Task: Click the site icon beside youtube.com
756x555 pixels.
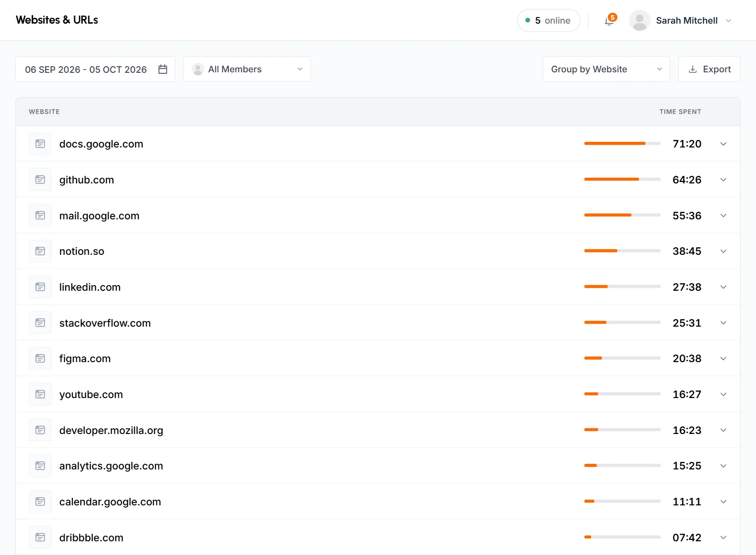Action: (x=40, y=394)
